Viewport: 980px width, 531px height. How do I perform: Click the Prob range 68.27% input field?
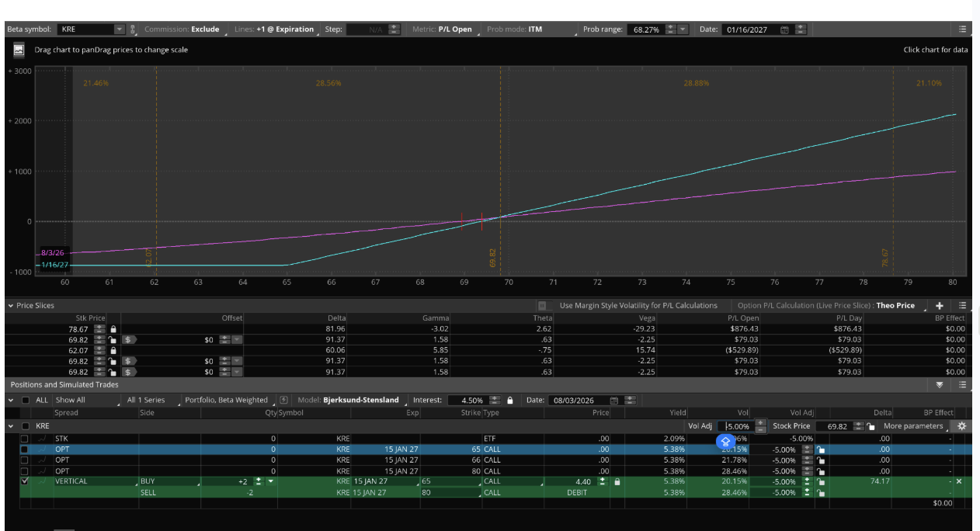point(645,29)
